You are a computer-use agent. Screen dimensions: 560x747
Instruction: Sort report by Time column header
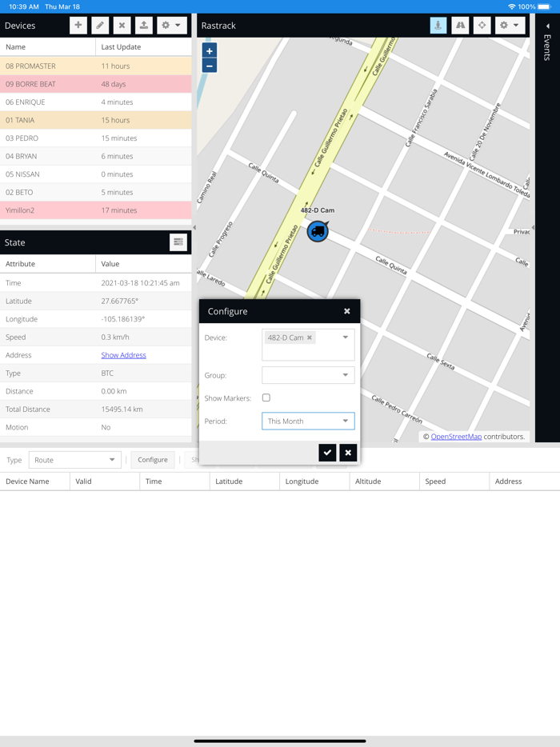tap(175, 481)
